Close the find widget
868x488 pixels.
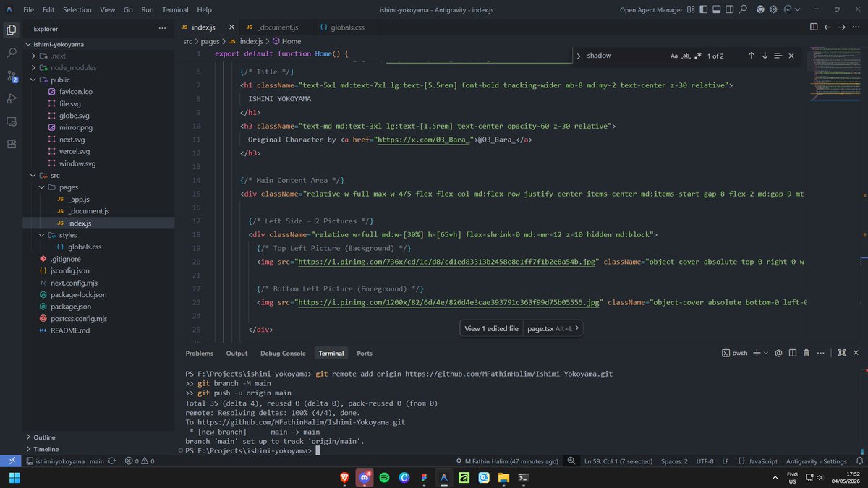pyautogui.click(x=791, y=56)
